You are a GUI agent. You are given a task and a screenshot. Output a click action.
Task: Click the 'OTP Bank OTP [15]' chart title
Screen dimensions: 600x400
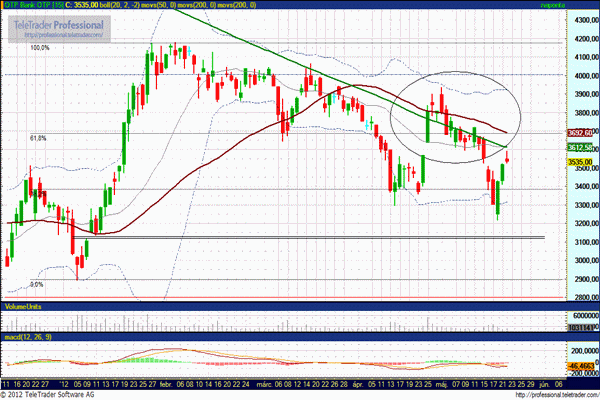tap(32, 5)
